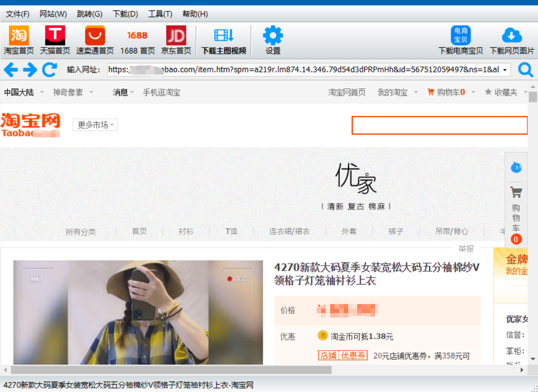
Task: Click the blue search magnifier icon
Action: [526, 69]
